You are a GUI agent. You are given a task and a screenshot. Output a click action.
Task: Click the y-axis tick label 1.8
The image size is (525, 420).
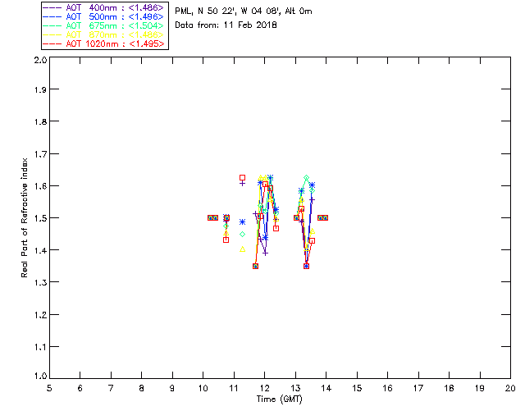coord(40,121)
